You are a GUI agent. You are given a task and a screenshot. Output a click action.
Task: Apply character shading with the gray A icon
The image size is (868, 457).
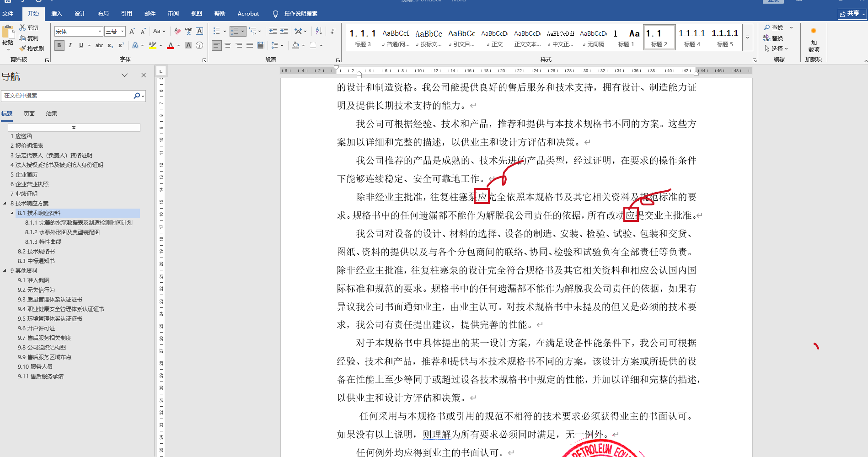(188, 45)
